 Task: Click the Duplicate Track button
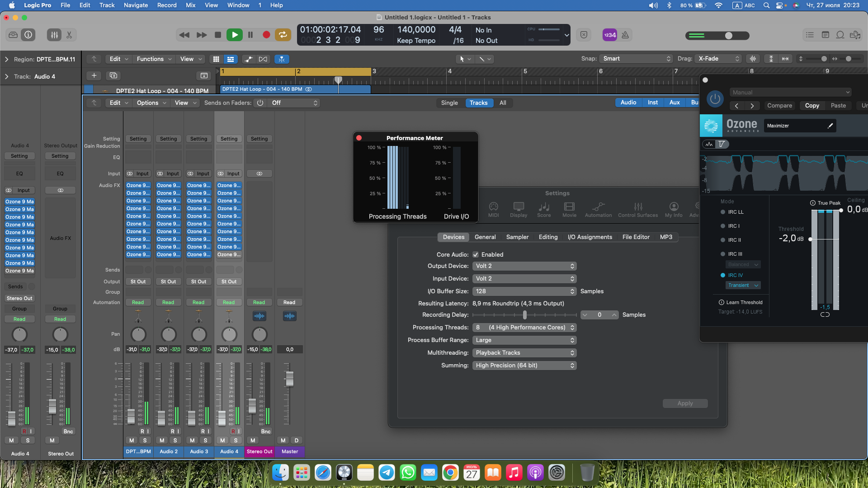click(x=113, y=75)
